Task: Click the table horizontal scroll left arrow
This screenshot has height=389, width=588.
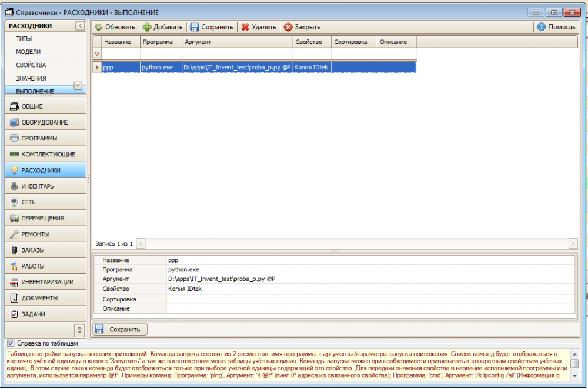Action: point(141,244)
